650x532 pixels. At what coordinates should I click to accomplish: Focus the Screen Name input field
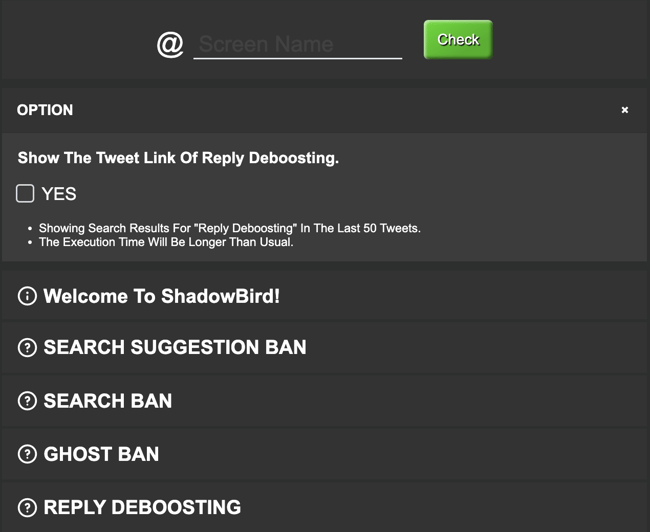tap(298, 44)
